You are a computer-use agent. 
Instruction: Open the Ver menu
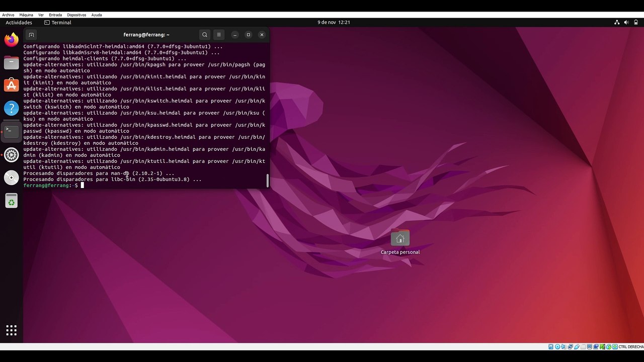click(x=41, y=15)
